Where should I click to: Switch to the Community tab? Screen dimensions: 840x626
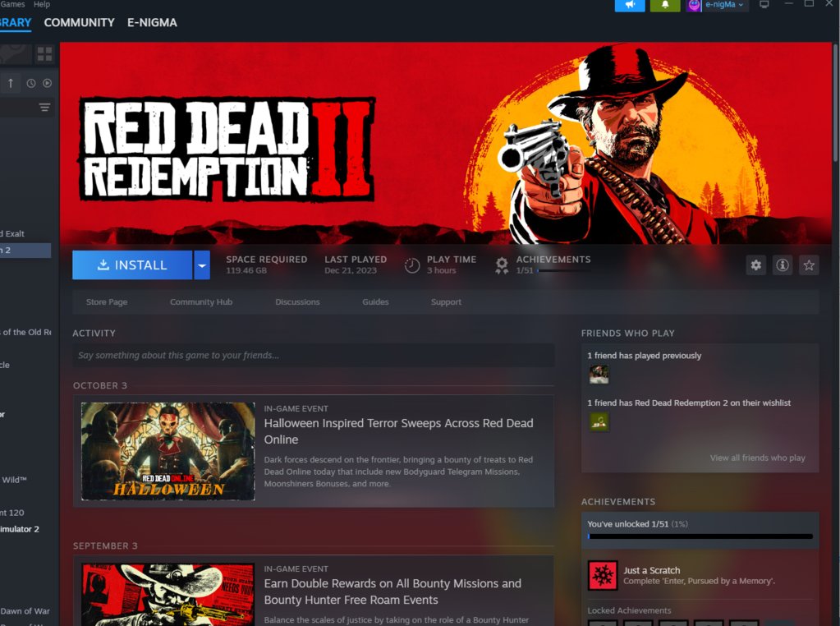[80, 22]
